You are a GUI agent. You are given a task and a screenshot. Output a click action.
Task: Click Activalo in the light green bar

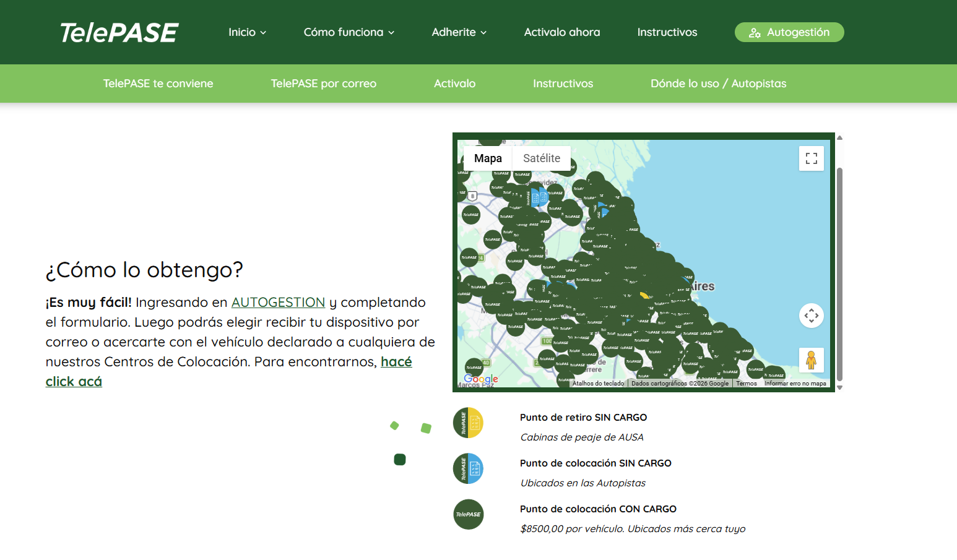click(455, 84)
